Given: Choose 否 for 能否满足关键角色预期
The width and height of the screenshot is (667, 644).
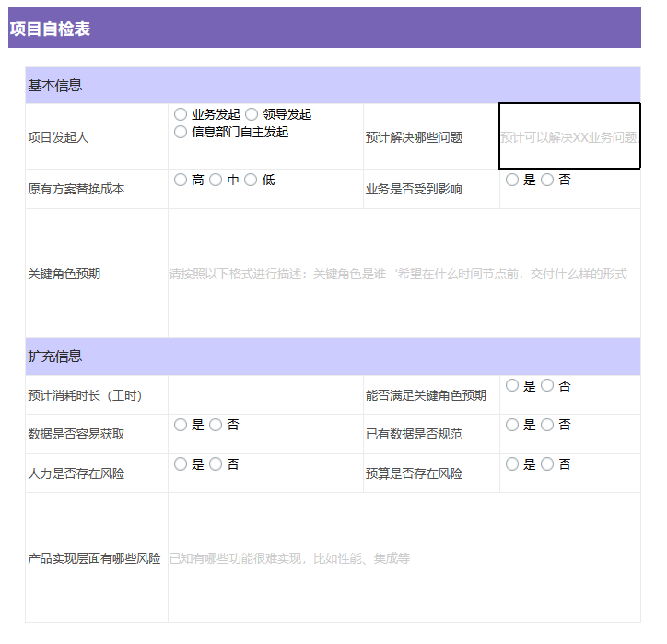Looking at the screenshot, I should (547, 386).
